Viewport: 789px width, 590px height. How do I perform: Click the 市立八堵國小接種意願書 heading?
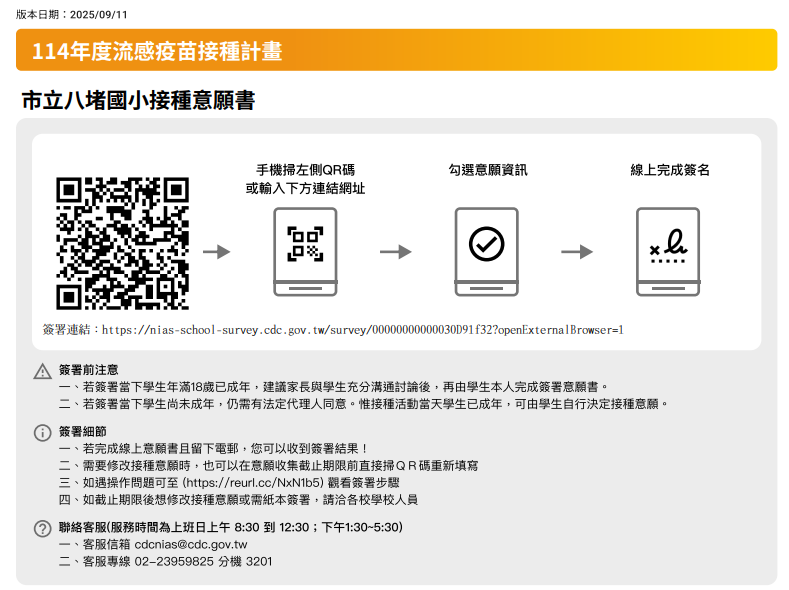(x=138, y=101)
